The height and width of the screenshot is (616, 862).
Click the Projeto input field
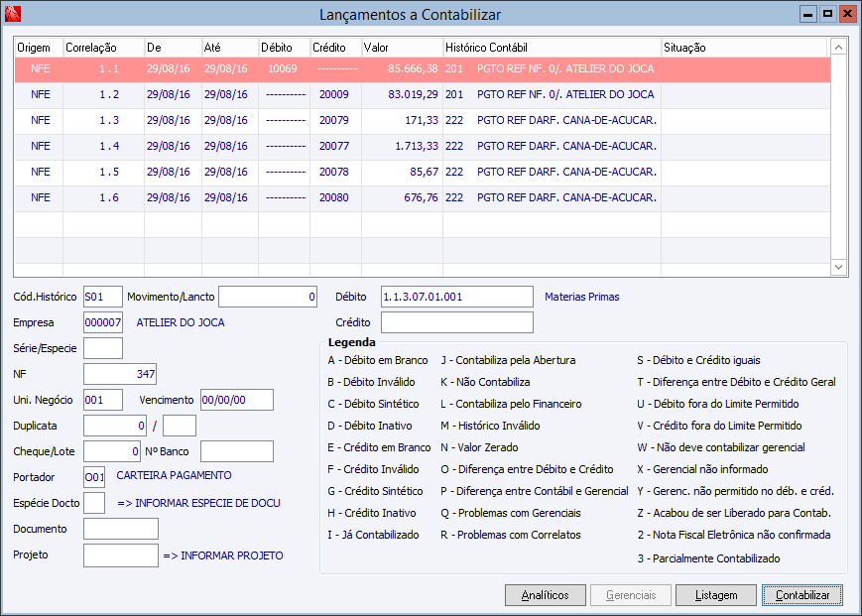[x=120, y=555]
